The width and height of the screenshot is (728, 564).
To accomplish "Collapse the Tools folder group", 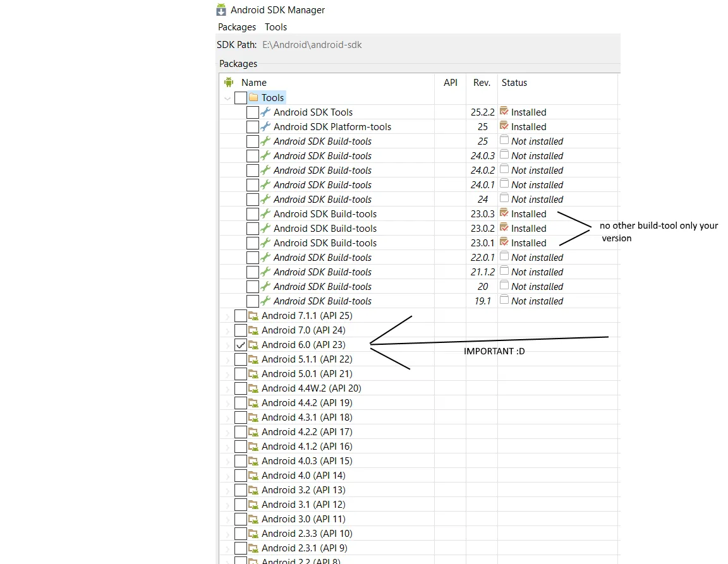I will (227, 98).
